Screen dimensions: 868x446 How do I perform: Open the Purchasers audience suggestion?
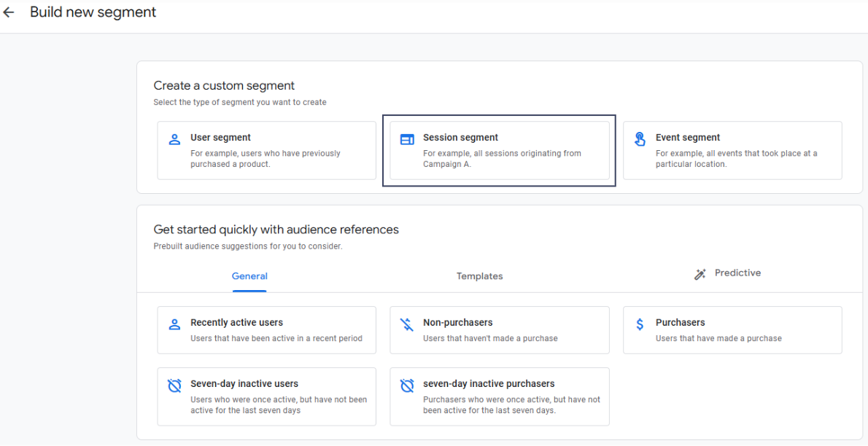732,330
